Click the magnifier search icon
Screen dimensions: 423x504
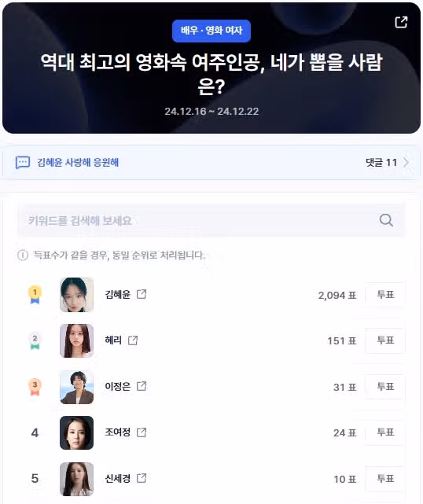click(386, 220)
